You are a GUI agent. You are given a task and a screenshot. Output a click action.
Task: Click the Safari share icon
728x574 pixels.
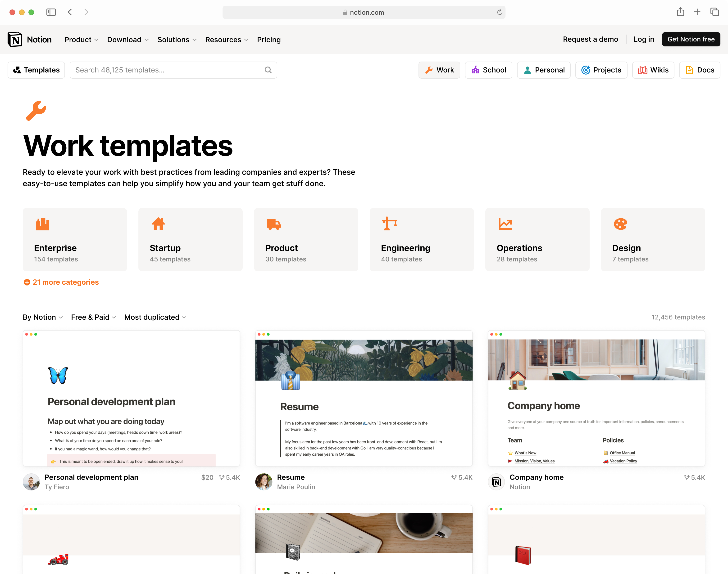point(680,12)
